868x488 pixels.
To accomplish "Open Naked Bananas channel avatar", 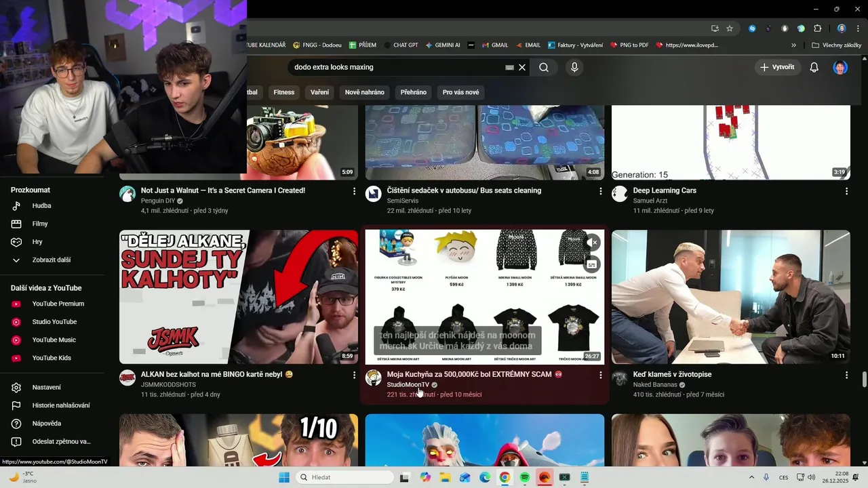I will [620, 378].
